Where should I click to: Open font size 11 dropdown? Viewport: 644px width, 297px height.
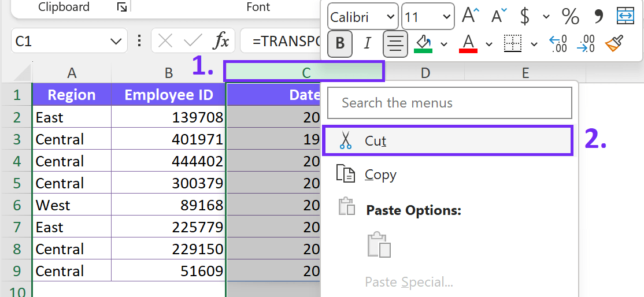pos(446,17)
